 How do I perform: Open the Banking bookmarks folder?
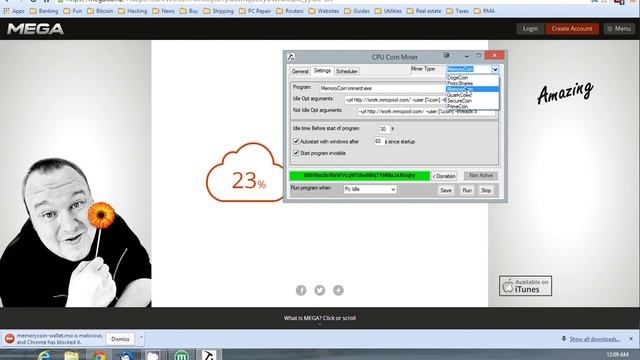click(x=44, y=11)
